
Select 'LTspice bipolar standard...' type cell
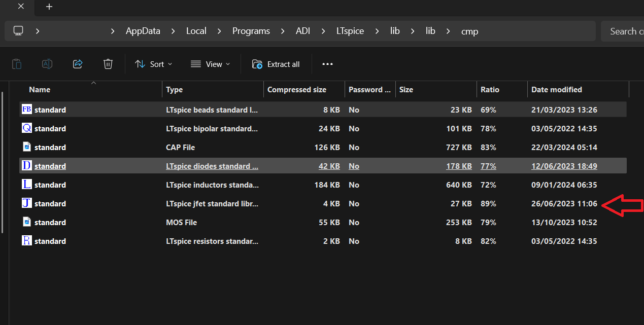(x=212, y=128)
